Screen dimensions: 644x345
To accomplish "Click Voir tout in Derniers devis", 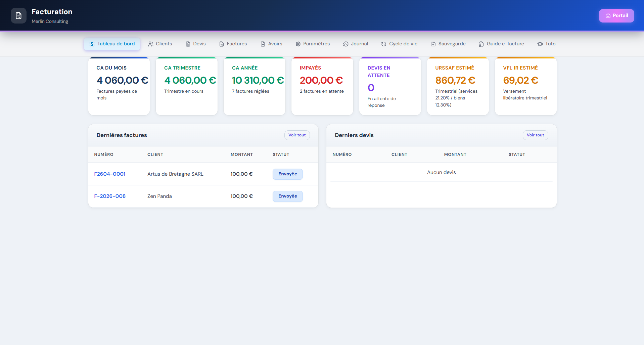I will tap(535, 135).
